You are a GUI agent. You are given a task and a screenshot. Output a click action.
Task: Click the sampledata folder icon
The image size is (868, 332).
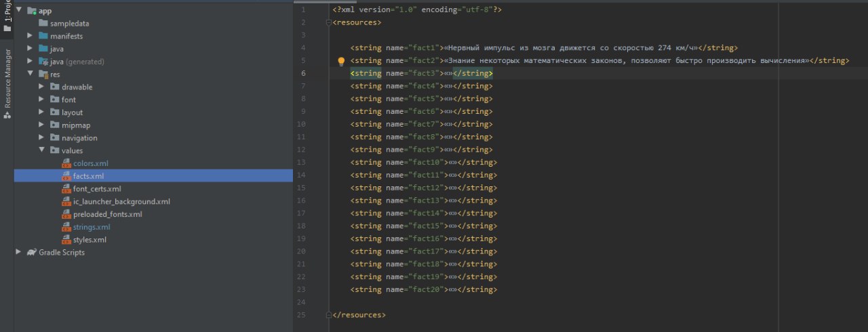point(43,23)
